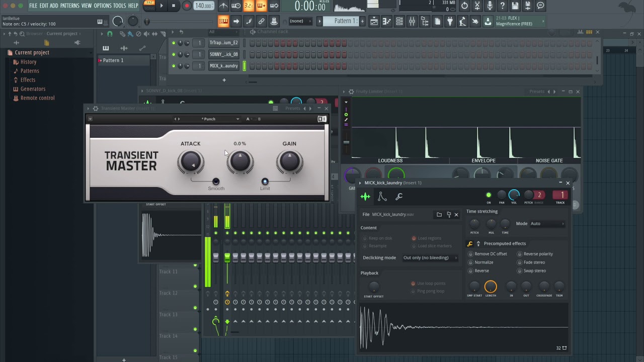Mute the TrTrap..ium_E2 channel green light
This screenshot has width=644, height=362.
coord(174,43)
